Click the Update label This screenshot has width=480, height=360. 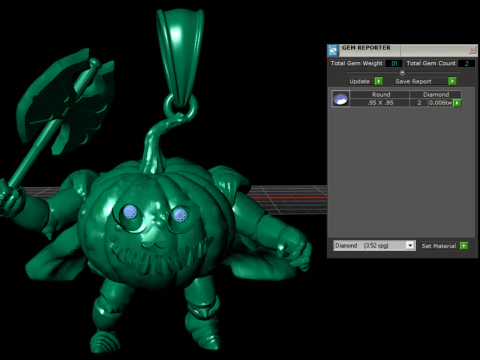[x=359, y=81]
